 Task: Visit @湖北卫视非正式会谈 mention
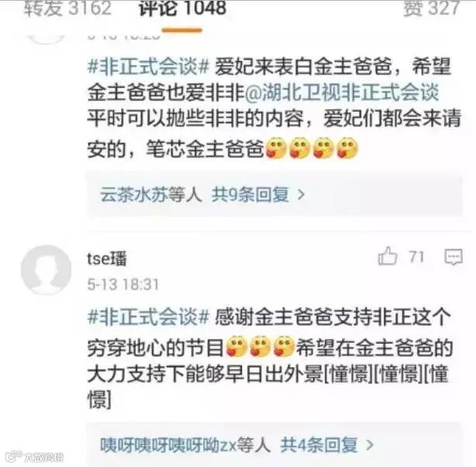[x=342, y=92]
